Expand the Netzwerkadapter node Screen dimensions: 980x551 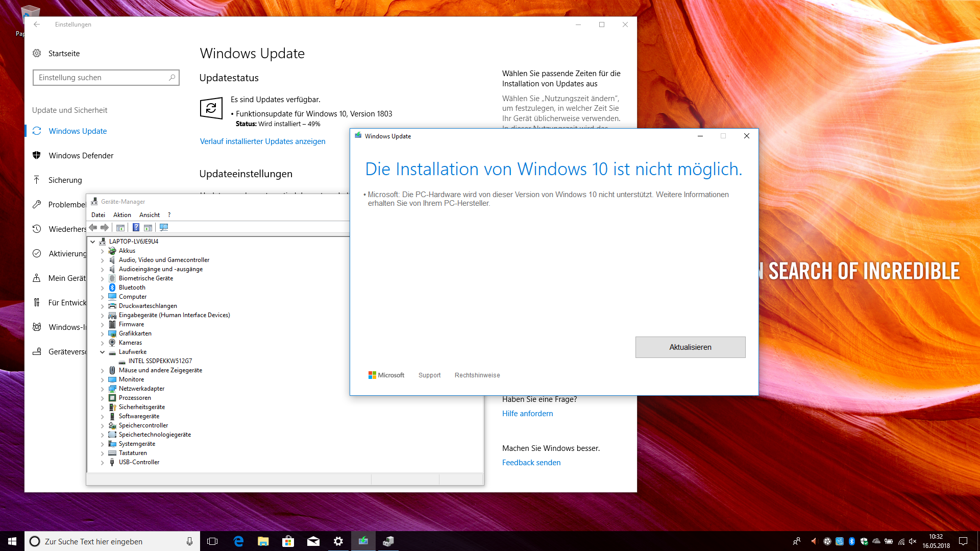[x=102, y=389]
